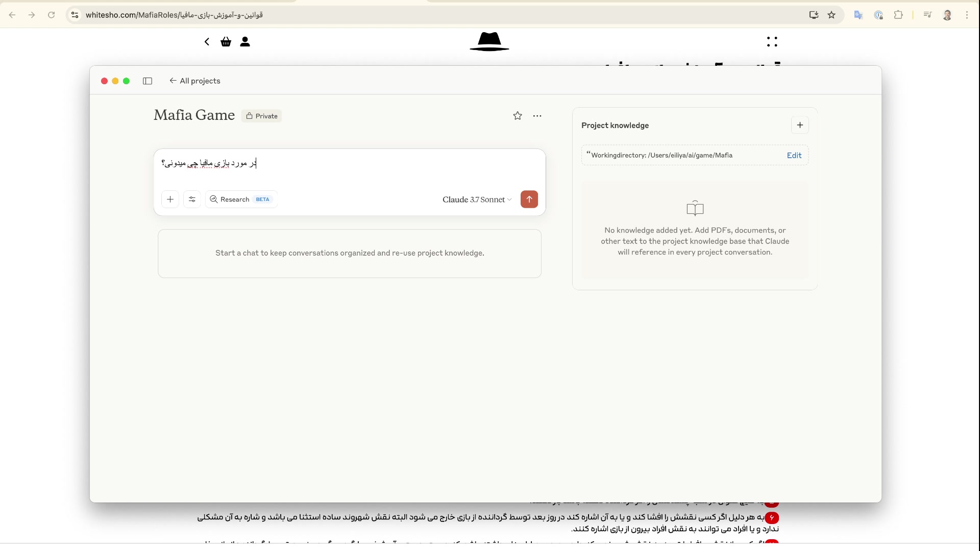Viewport: 980px width, 551px height.
Task: Go back to All projects
Action: pyautogui.click(x=195, y=81)
